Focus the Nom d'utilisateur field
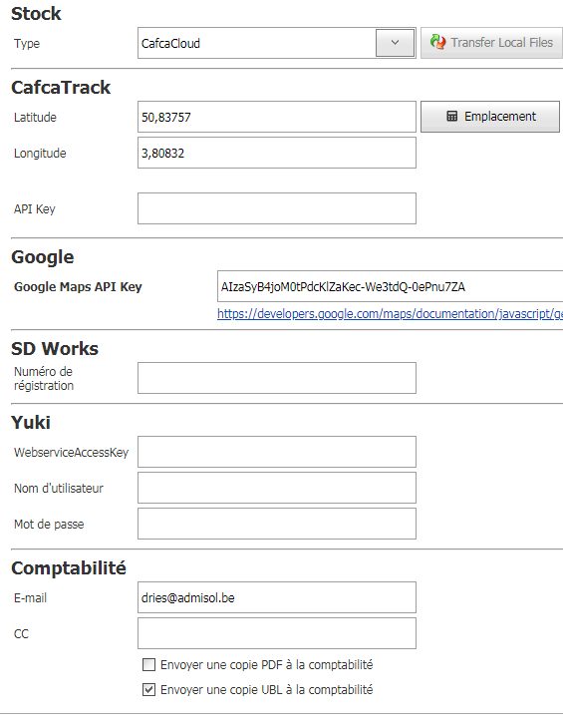 click(x=276, y=488)
